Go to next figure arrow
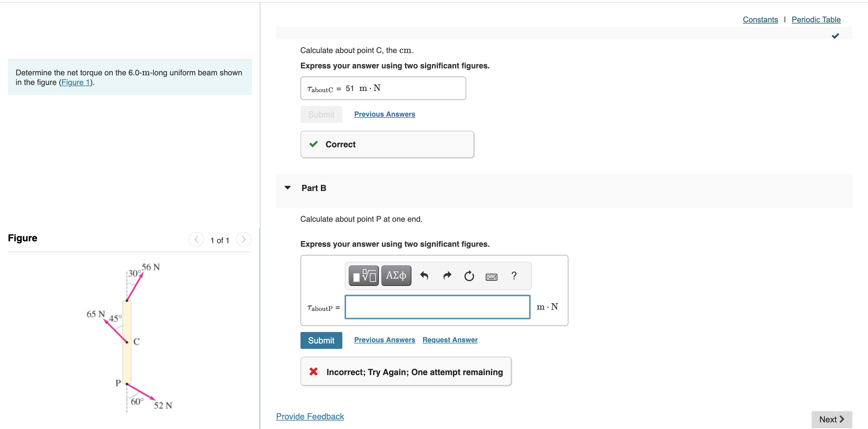Viewport: 868px width, 429px height. [x=243, y=240]
